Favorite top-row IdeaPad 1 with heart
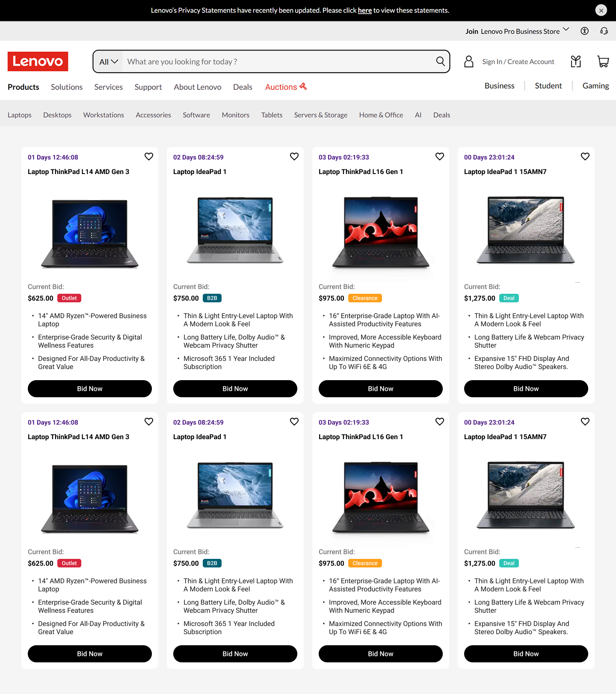Image resolution: width=616 pixels, height=694 pixels. click(294, 157)
